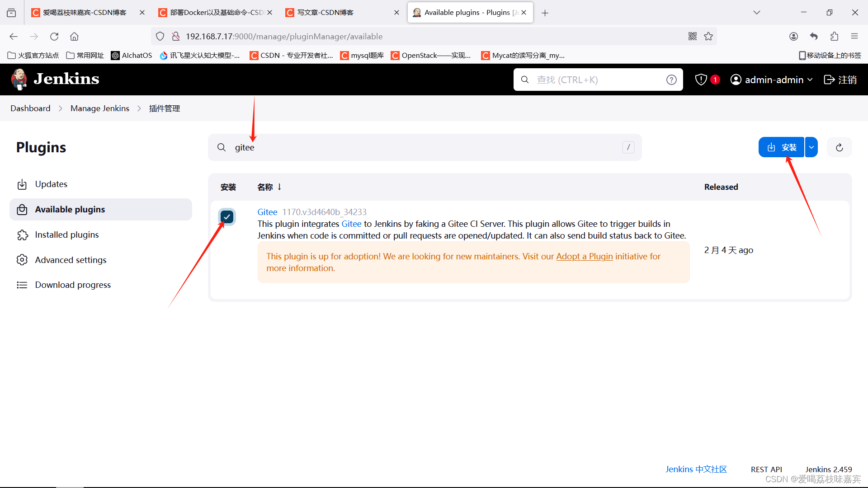
Task: Open the 移动设备上的书签 bookmark folder
Action: [830, 55]
